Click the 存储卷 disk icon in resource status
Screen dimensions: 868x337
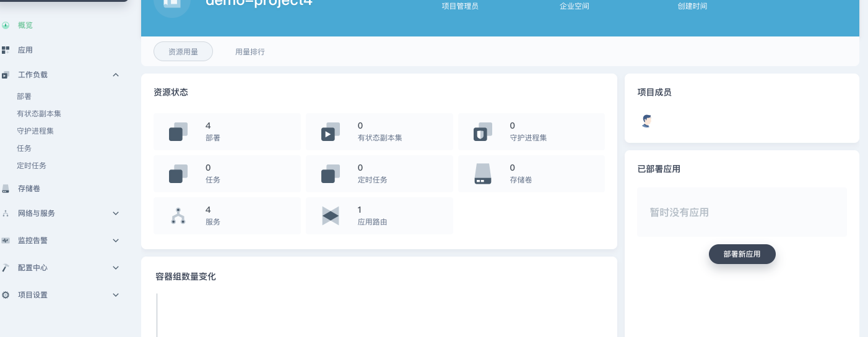482,174
